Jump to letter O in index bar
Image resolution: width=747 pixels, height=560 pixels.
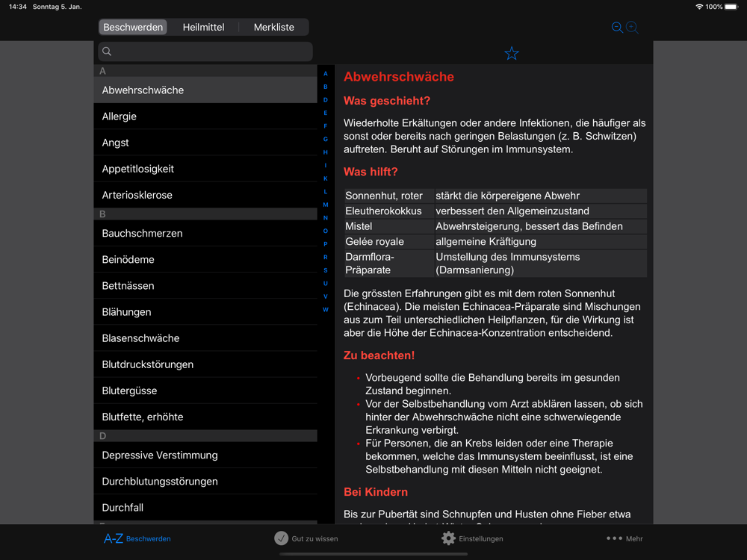pos(326,231)
